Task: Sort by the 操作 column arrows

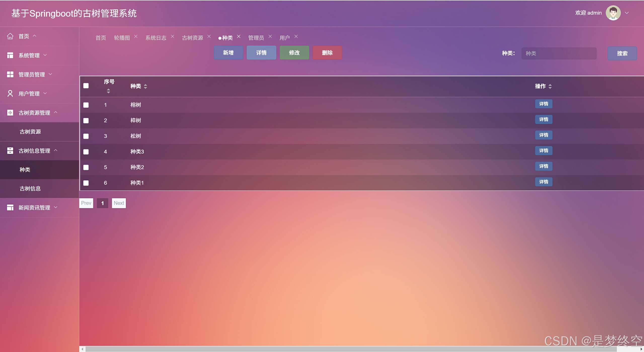Action: (x=550, y=86)
